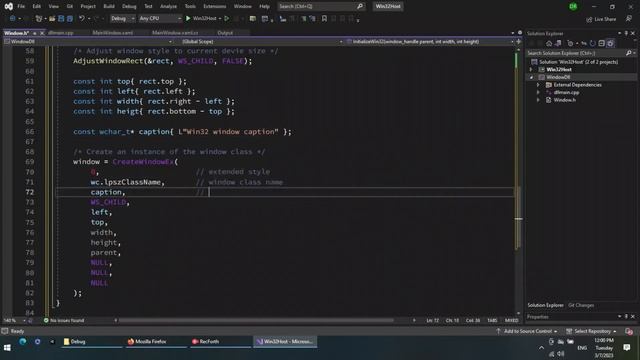Screen dimensions: 640x360
Task: Switch to Output tab
Action: click(225, 33)
